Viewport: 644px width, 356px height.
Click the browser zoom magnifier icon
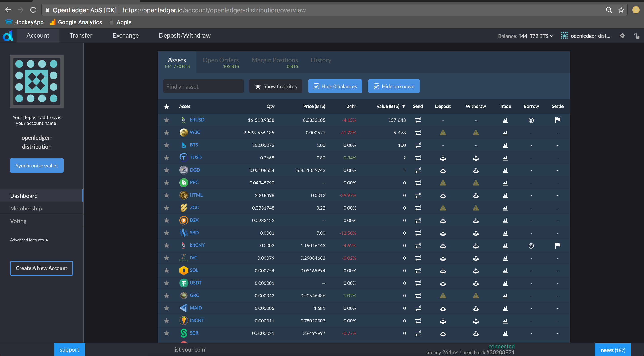tap(609, 10)
